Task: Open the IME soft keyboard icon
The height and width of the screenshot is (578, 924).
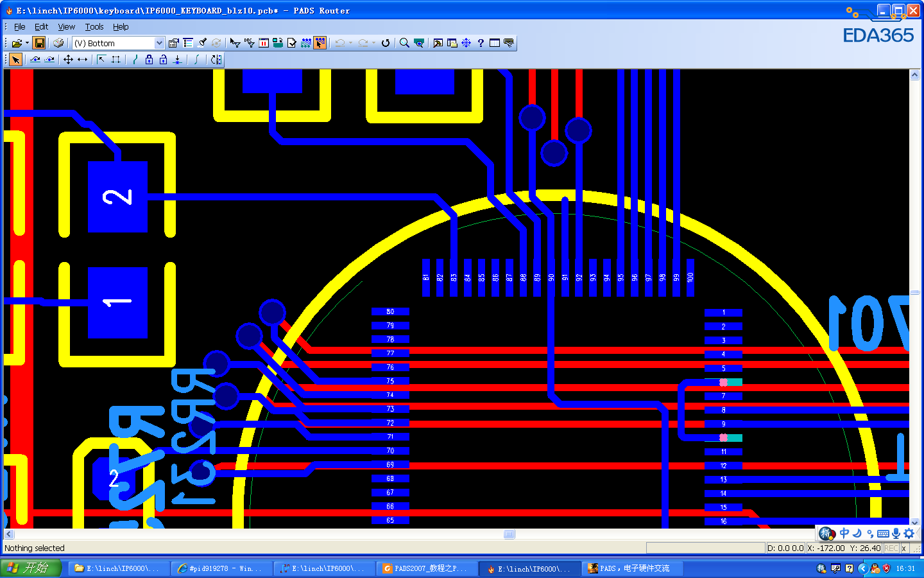Action: [883, 534]
